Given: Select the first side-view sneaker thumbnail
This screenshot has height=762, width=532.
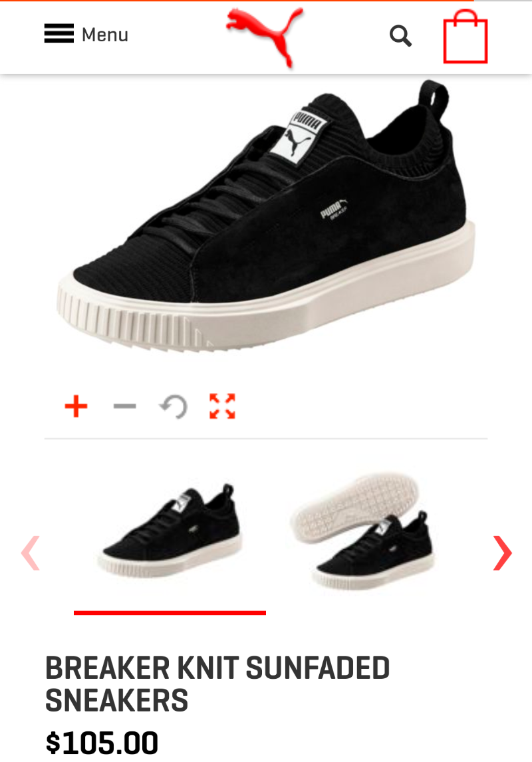Looking at the screenshot, I should tap(170, 531).
